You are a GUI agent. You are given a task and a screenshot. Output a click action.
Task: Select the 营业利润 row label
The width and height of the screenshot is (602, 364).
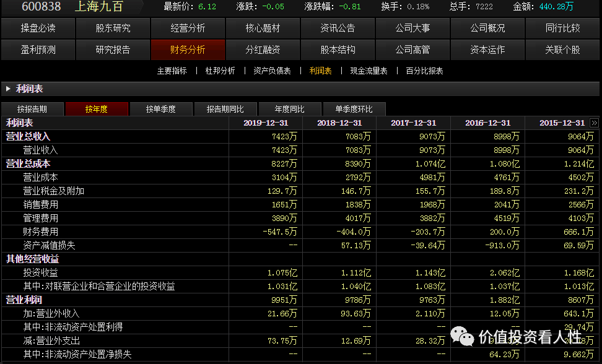24,300
